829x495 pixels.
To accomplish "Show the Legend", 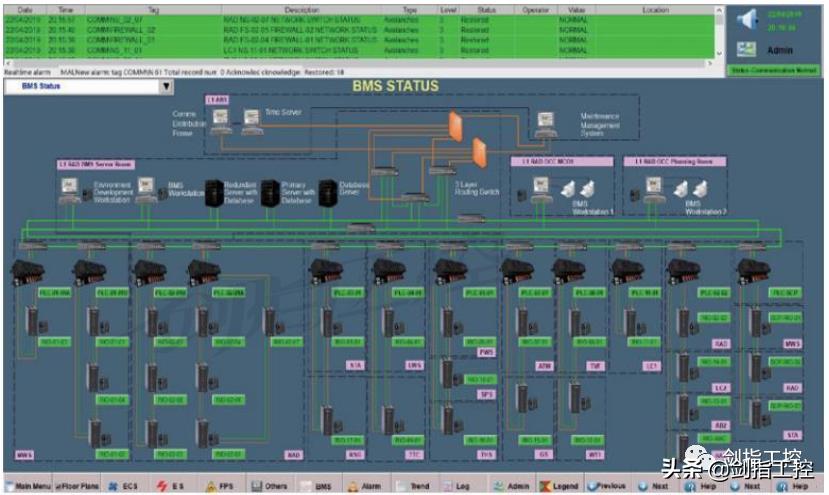I will [x=559, y=486].
